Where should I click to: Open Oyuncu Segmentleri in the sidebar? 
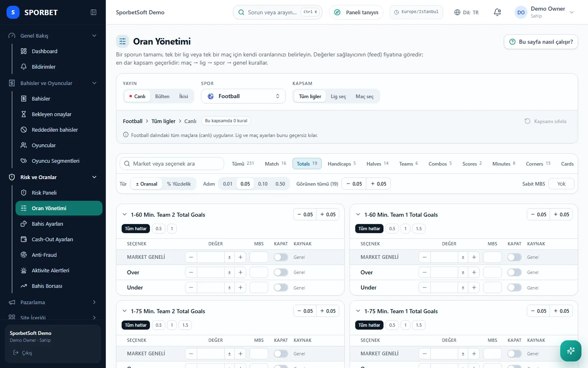[59, 161]
